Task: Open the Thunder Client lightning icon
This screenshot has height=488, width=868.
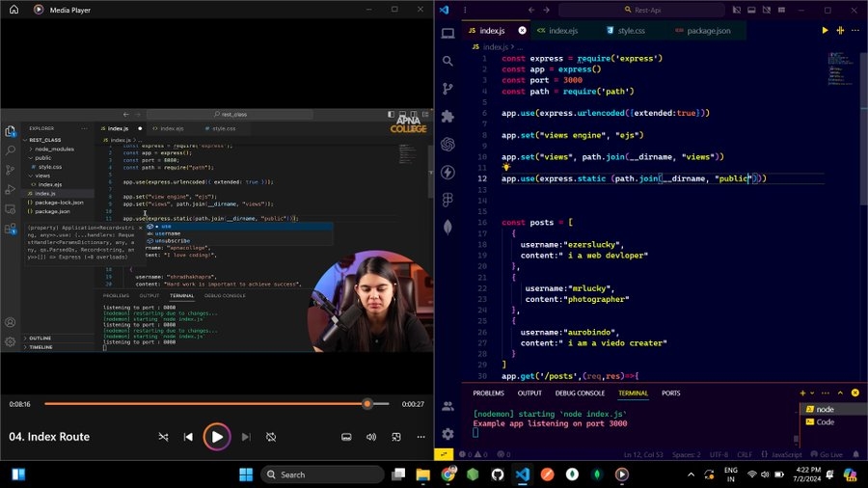Action: [448, 172]
